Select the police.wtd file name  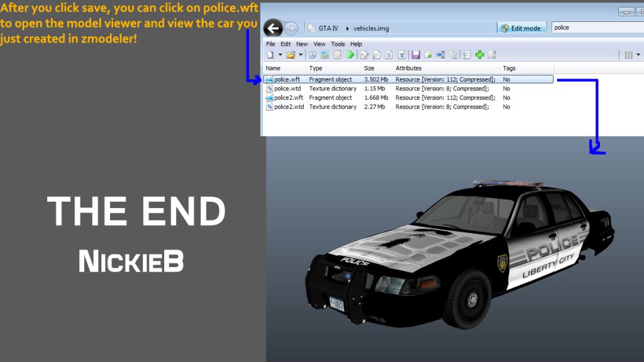click(287, 89)
